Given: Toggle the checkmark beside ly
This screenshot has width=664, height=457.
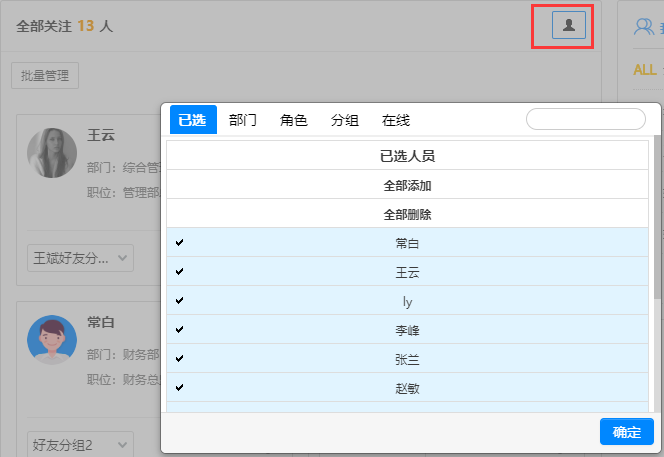Looking at the screenshot, I should tap(180, 301).
